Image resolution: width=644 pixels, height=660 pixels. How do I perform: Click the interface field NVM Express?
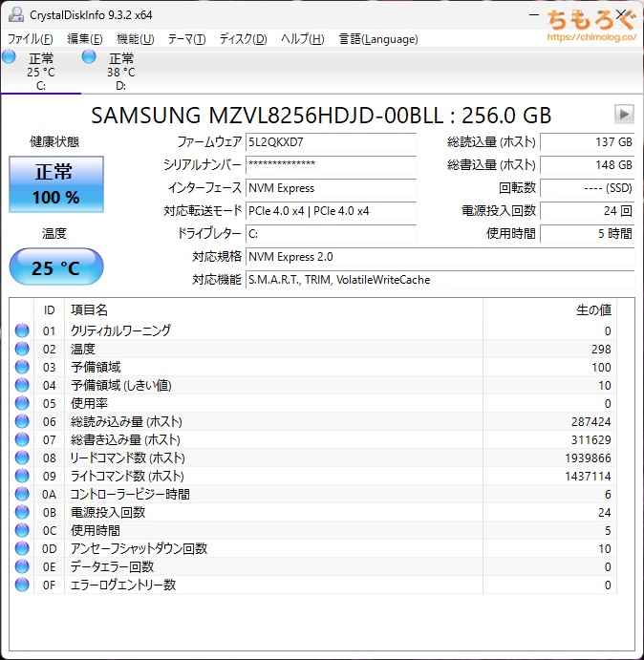tap(331, 188)
